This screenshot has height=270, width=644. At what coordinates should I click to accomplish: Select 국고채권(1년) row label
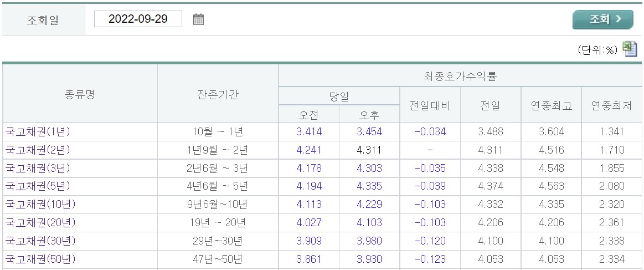point(38,132)
